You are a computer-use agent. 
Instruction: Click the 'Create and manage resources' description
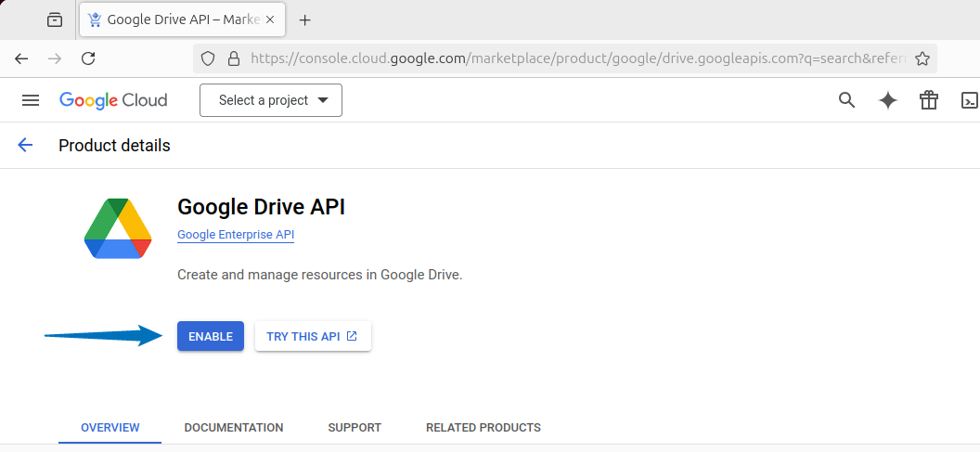(x=320, y=275)
